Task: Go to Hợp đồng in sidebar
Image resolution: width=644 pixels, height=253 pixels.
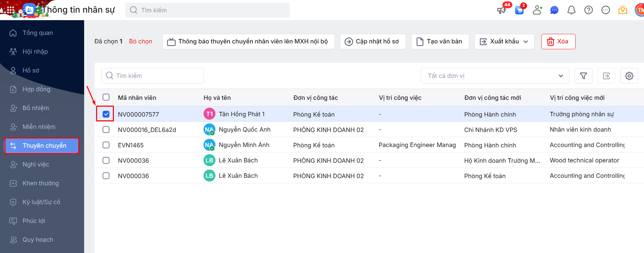Action: 36,89
